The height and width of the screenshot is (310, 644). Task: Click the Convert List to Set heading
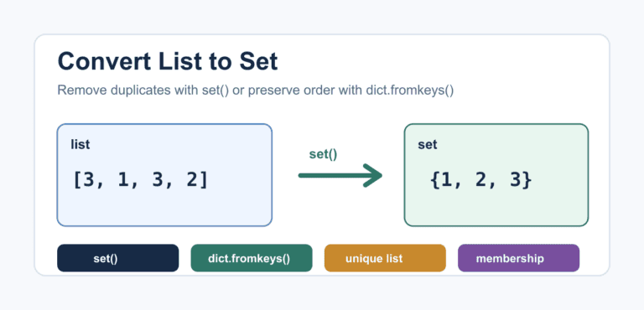[x=168, y=62]
